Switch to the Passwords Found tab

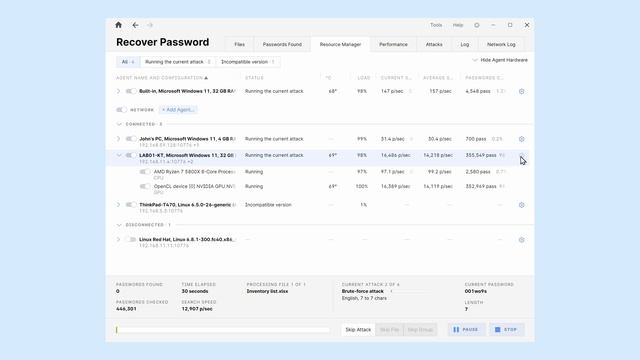pos(282,44)
